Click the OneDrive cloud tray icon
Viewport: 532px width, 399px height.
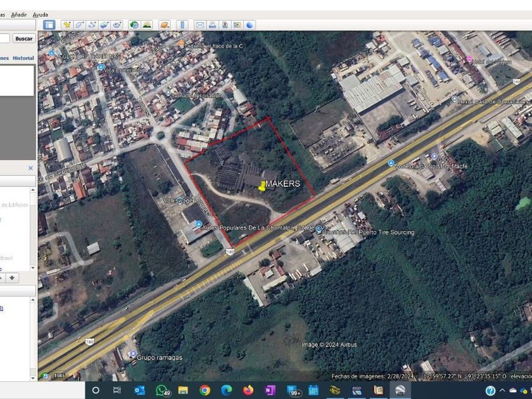513,391
